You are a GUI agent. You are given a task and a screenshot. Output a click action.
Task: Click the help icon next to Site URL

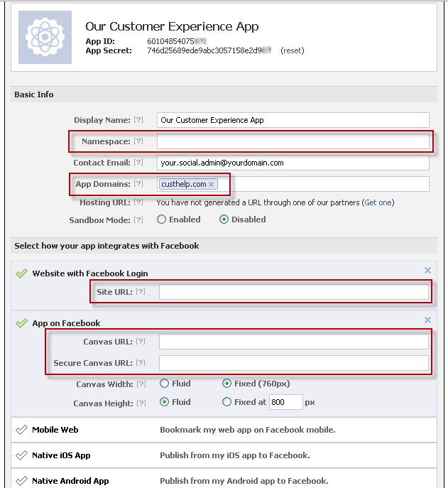(x=141, y=292)
